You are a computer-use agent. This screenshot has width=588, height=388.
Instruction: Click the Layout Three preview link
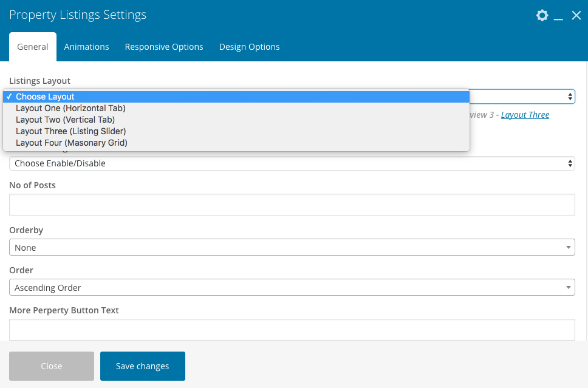pos(525,115)
